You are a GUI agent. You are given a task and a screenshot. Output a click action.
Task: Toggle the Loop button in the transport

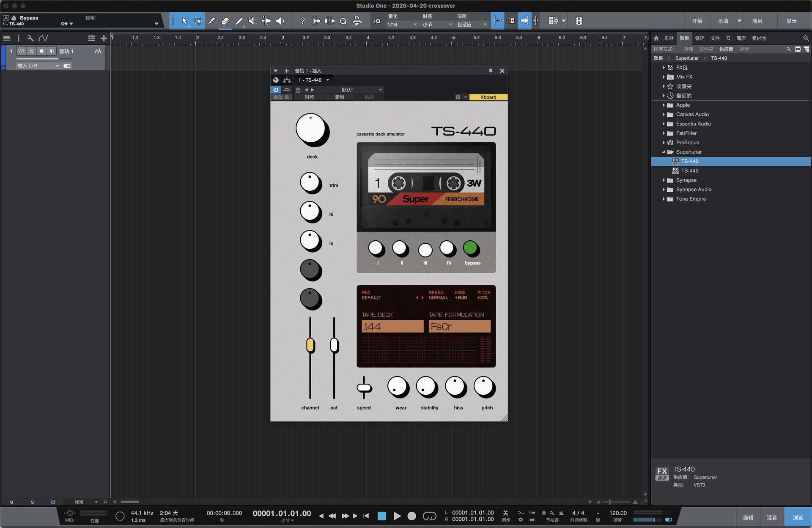click(x=429, y=516)
